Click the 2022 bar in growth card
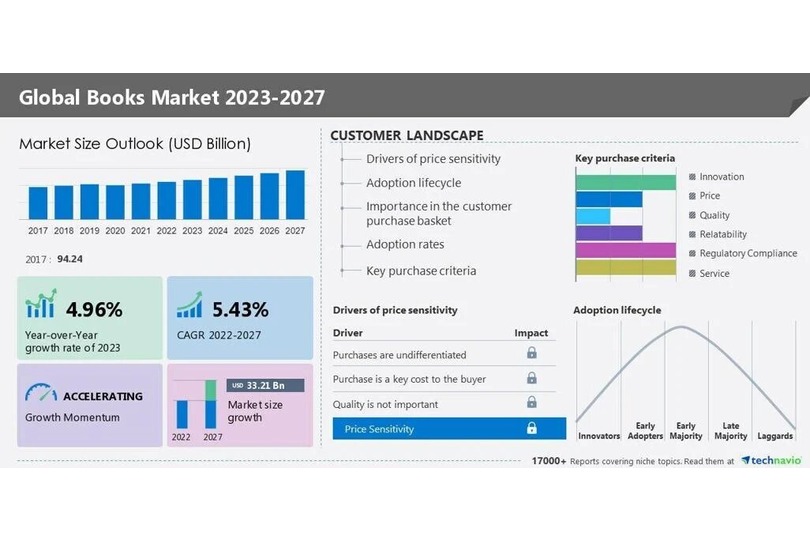 tap(182, 414)
